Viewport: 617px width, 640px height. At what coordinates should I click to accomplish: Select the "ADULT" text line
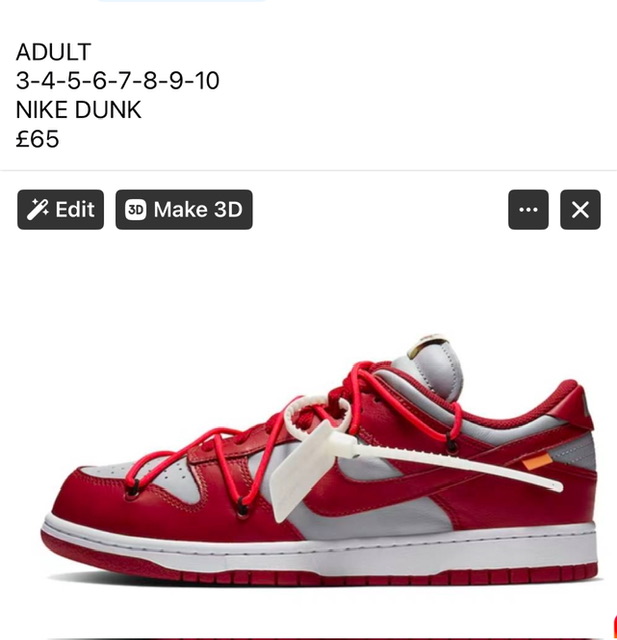pyautogui.click(x=53, y=52)
